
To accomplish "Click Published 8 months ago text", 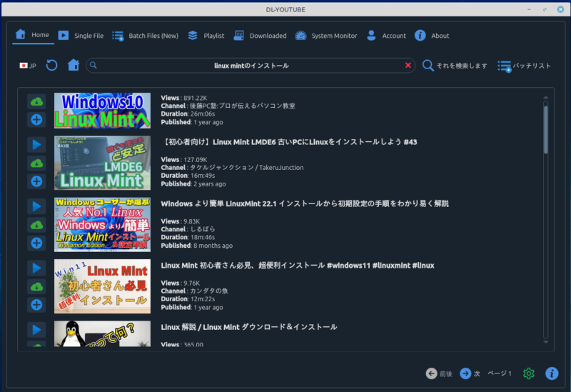I will 197,246.
